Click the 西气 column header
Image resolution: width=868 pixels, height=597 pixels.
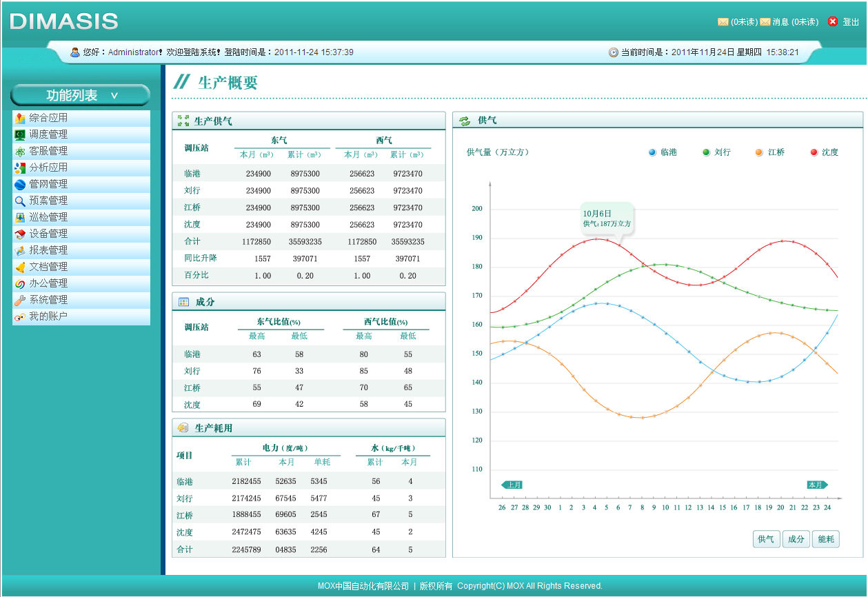click(x=383, y=140)
